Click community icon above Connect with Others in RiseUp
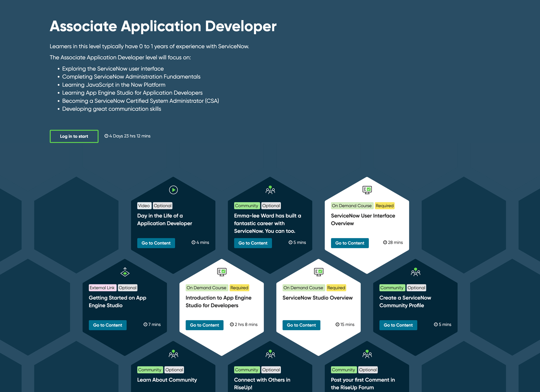The height and width of the screenshot is (392, 540). 270,354
